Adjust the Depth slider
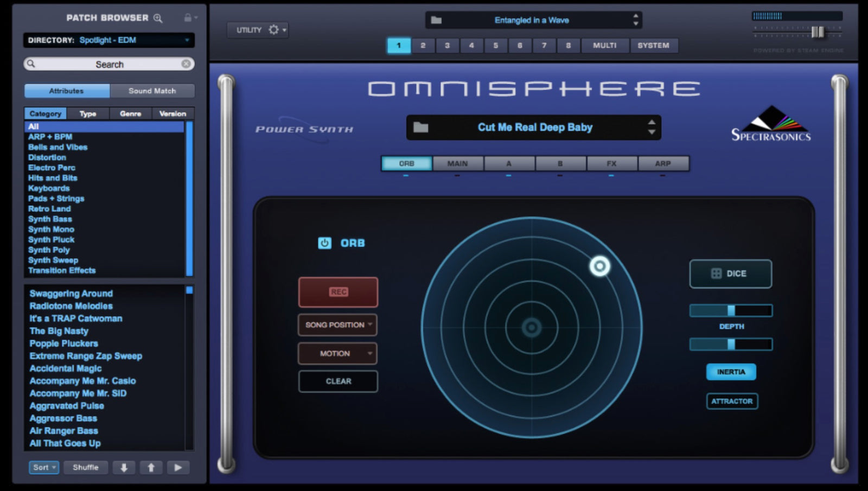Viewport: 868px width, 491px height. (x=731, y=344)
